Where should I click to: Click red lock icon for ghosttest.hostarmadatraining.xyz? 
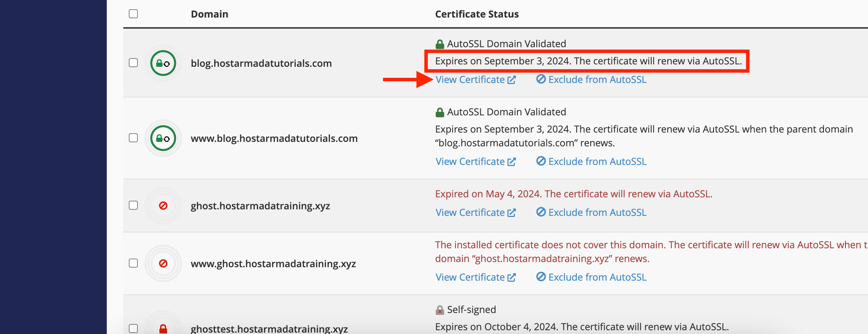click(163, 329)
